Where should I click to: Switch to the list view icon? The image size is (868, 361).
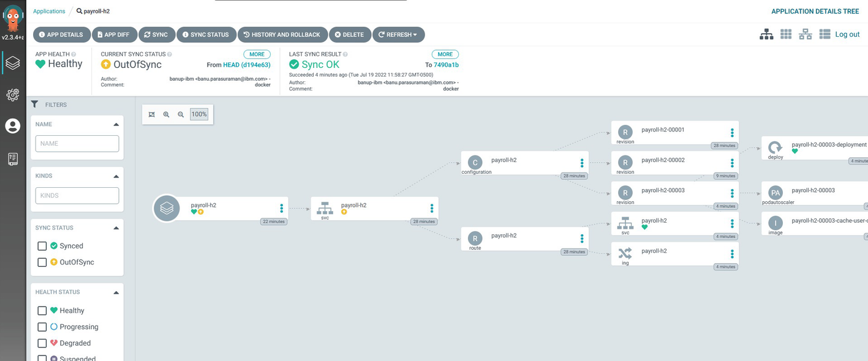[825, 34]
